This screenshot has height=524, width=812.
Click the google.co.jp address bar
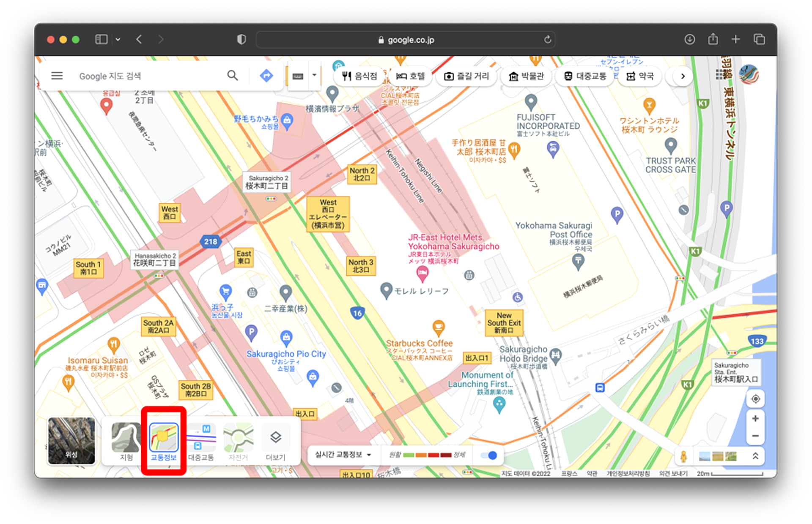pos(406,40)
